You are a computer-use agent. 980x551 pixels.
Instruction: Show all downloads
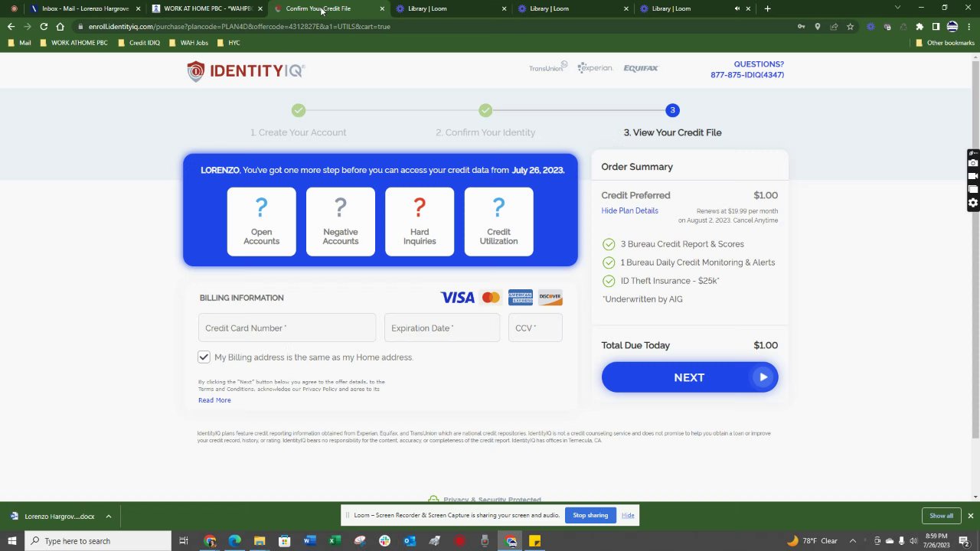click(x=941, y=516)
